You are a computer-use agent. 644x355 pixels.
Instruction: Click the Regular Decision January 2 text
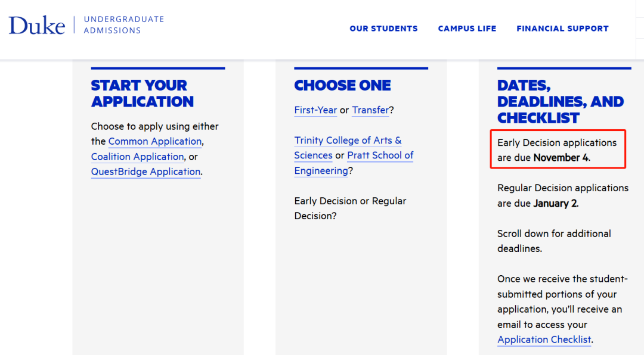point(562,195)
